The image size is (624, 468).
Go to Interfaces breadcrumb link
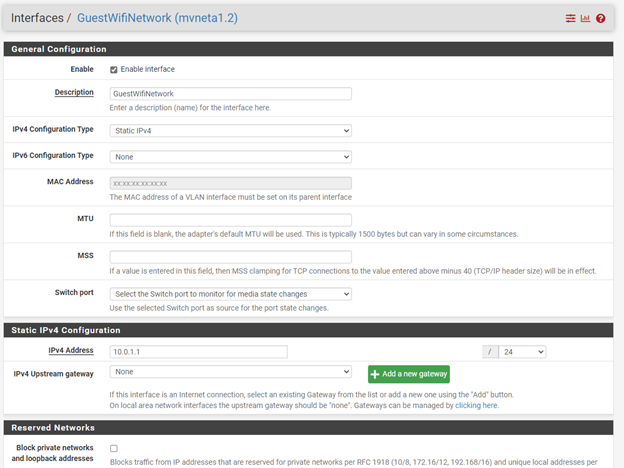coord(36,18)
